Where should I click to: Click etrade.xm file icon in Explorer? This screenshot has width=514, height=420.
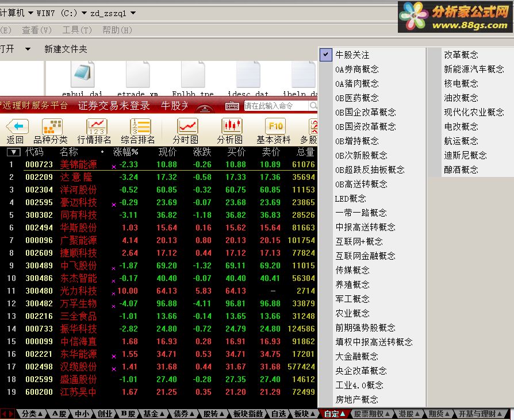pos(137,74)
